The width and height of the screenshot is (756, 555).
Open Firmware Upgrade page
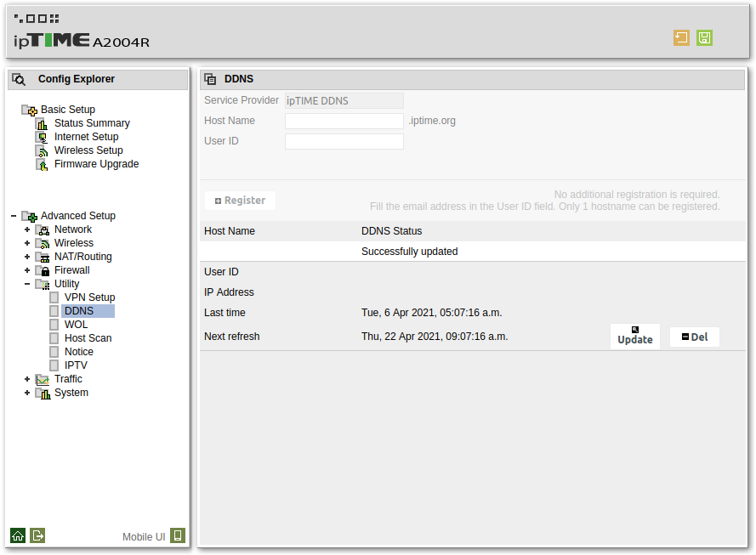[x=96, y=164]
